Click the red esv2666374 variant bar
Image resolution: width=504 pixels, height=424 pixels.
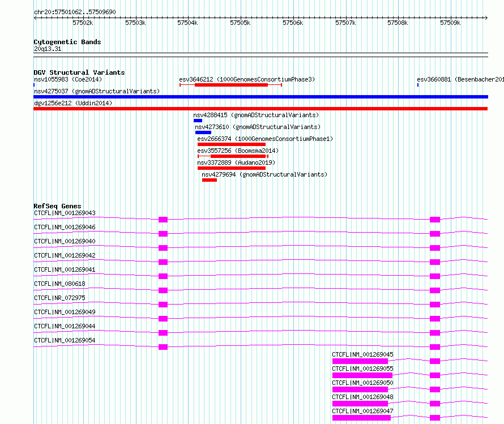click(232, 144)
